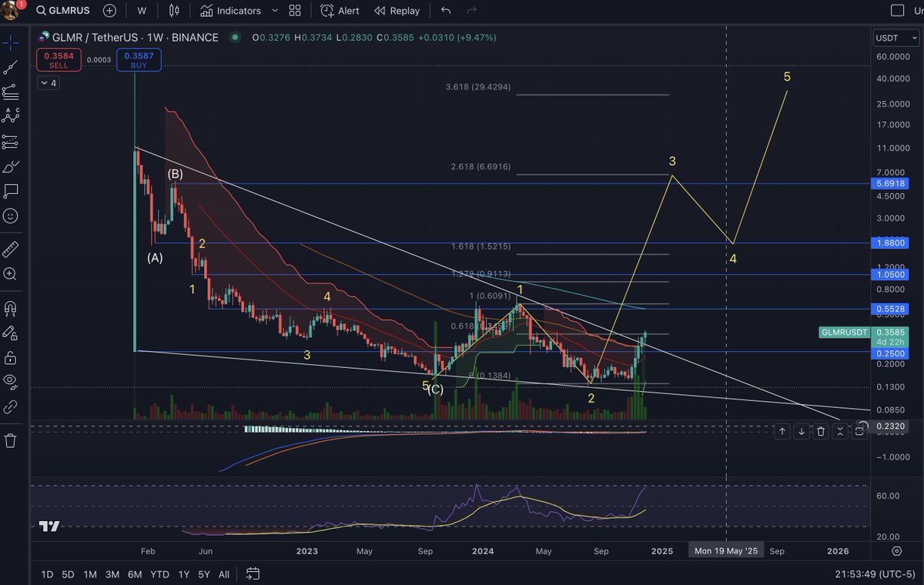Screen dimensions: 924x585
Task: Add a symbol to compare with plus icon
Action: pyautogui.click(x=110, y=11)
